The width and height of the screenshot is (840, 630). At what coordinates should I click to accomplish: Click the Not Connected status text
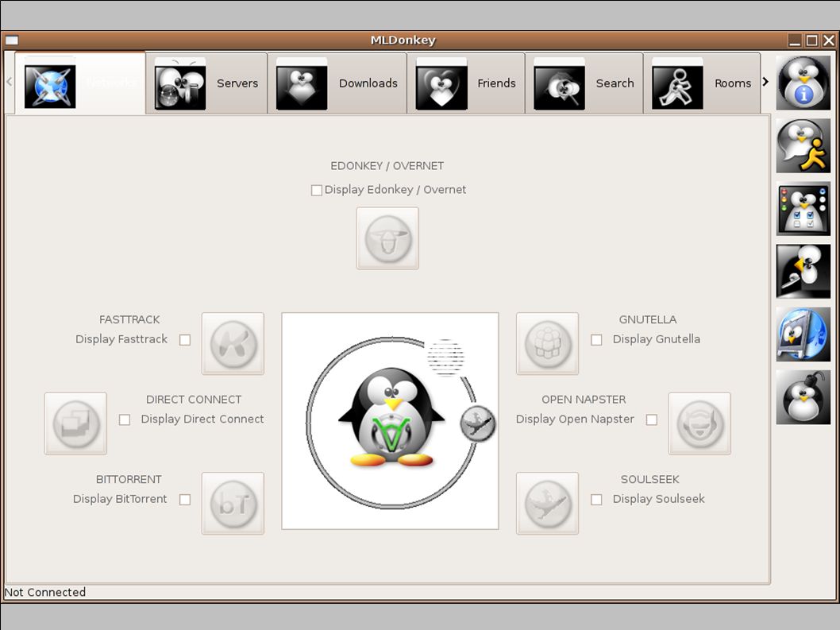point(45,592)
